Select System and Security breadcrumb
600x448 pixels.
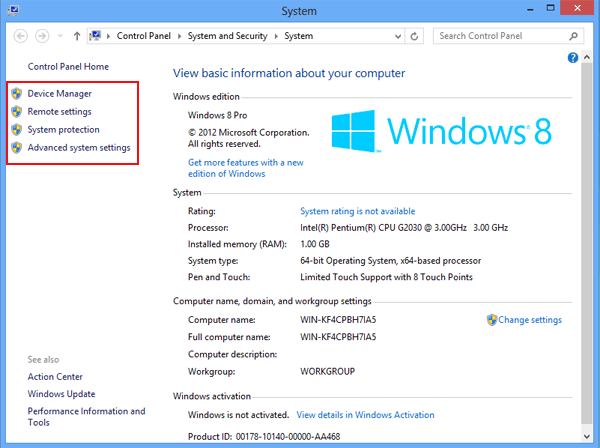[x=227, y=36]
